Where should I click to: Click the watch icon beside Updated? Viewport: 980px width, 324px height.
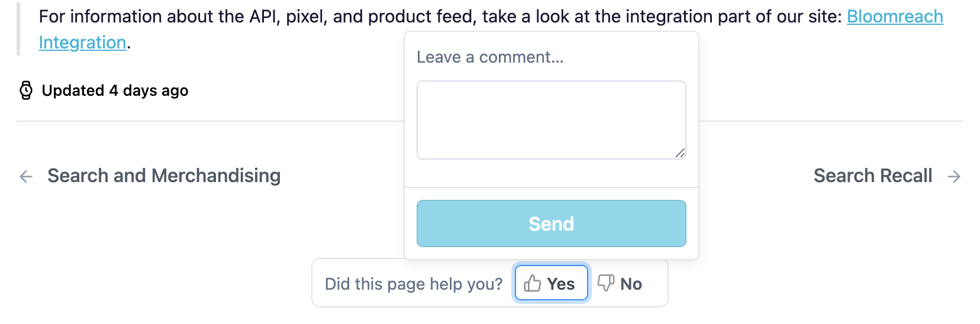(26, 90)
